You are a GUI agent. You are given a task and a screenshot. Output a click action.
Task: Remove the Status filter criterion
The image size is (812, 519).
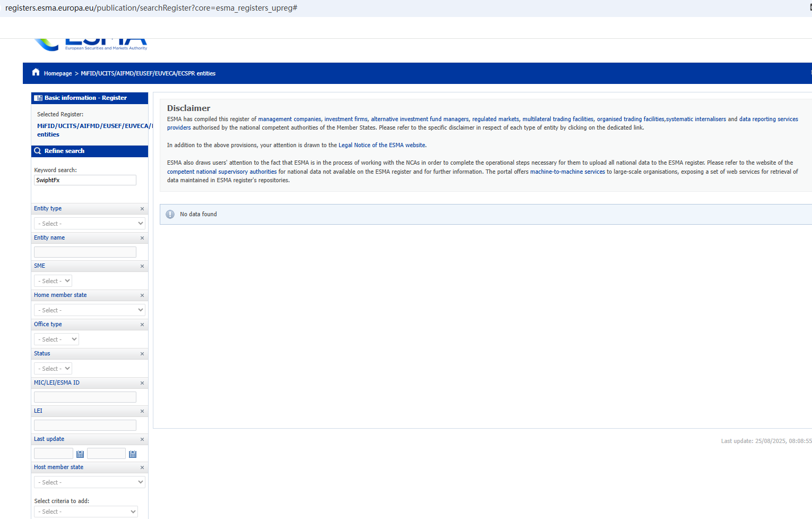pos(142,354)
